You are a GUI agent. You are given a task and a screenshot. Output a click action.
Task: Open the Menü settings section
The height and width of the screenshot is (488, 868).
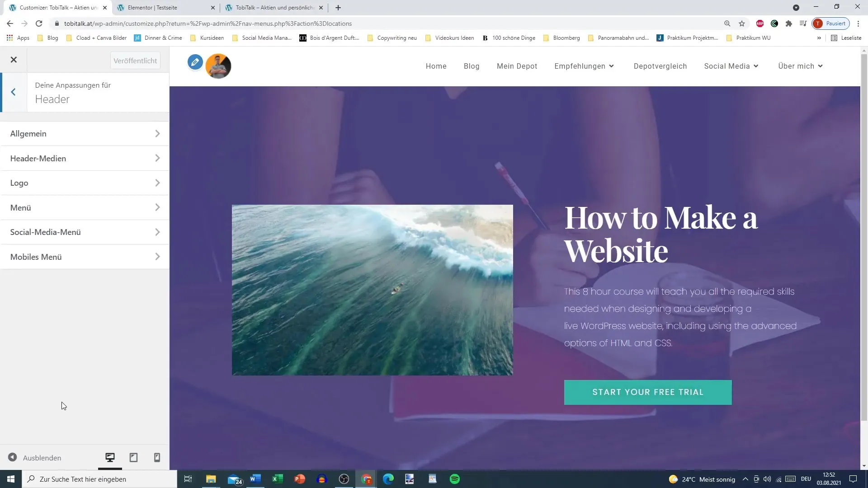85,208
